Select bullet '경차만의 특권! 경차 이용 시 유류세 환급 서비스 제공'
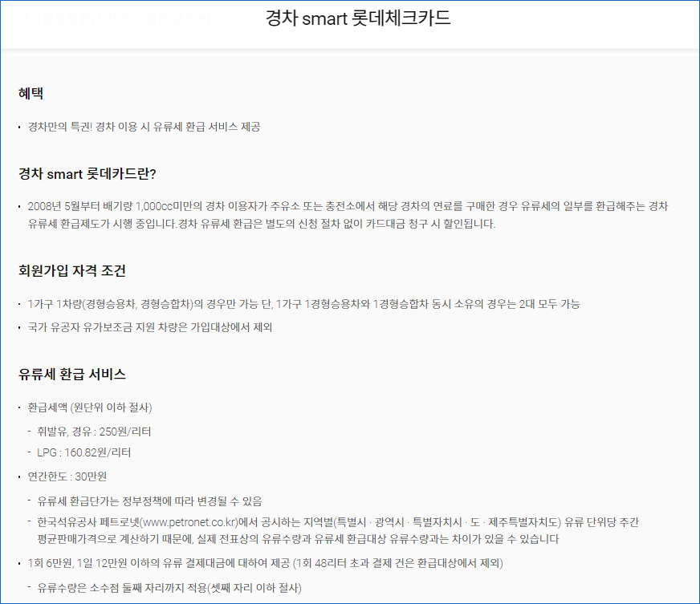The width and height of the screenshot is (700, 604). 144,127
